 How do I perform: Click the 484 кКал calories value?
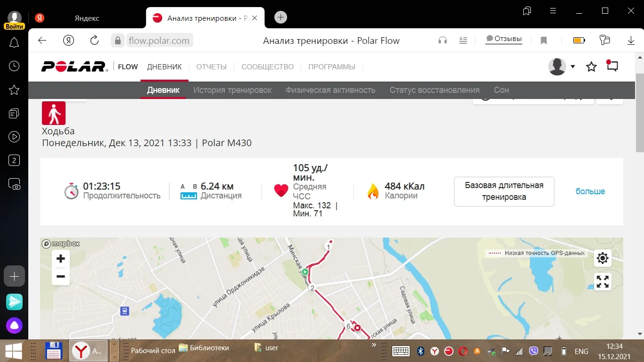point(405,186)
